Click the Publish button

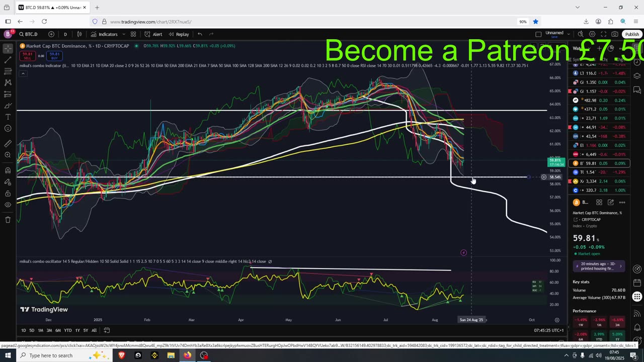[x=632, y=34]
